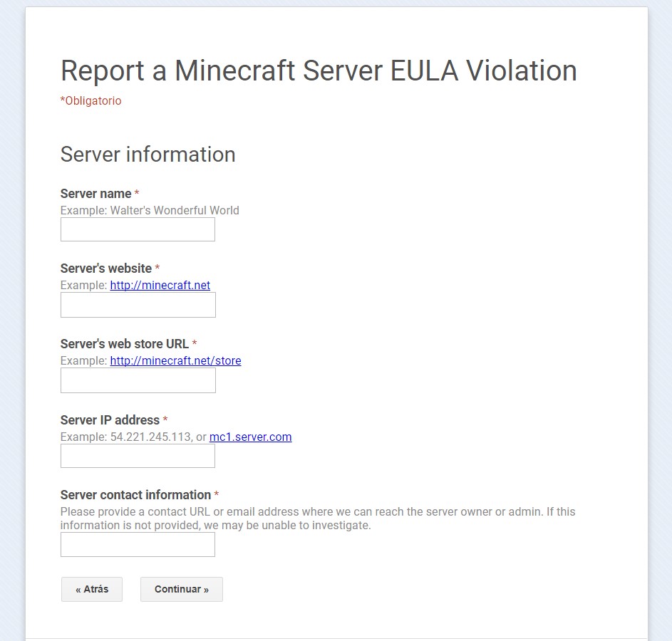Click the Server IP address input box

pos(138,456)
